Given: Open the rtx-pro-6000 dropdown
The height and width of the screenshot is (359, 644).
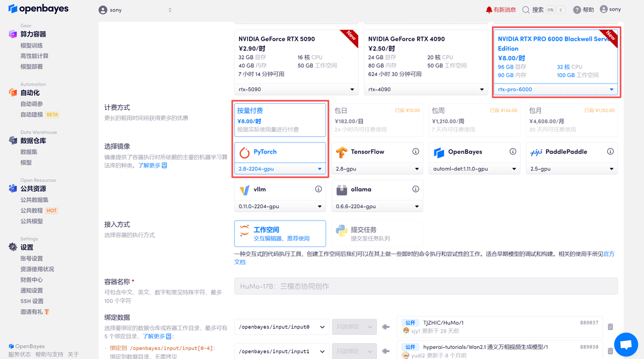Looking at the screenshot, I should coord(555,89).
